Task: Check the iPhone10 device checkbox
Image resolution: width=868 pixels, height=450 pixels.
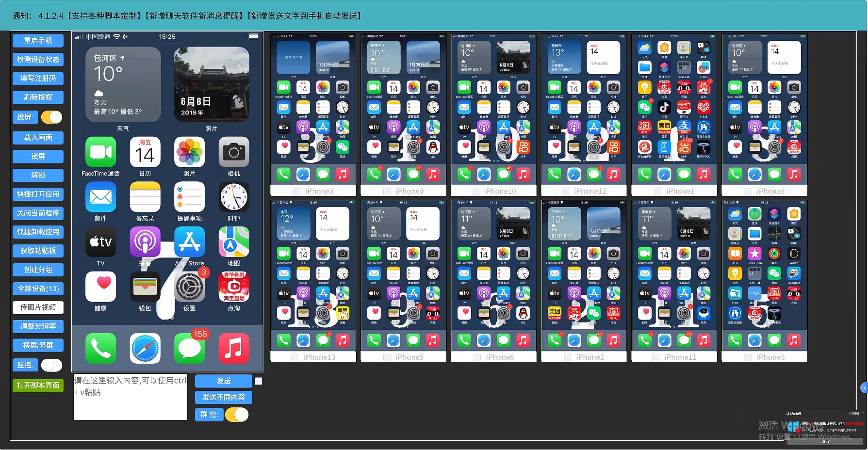Action: (475, 192)
